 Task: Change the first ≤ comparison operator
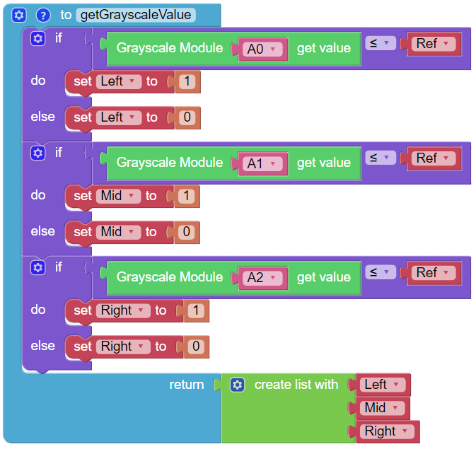[381, 43]
